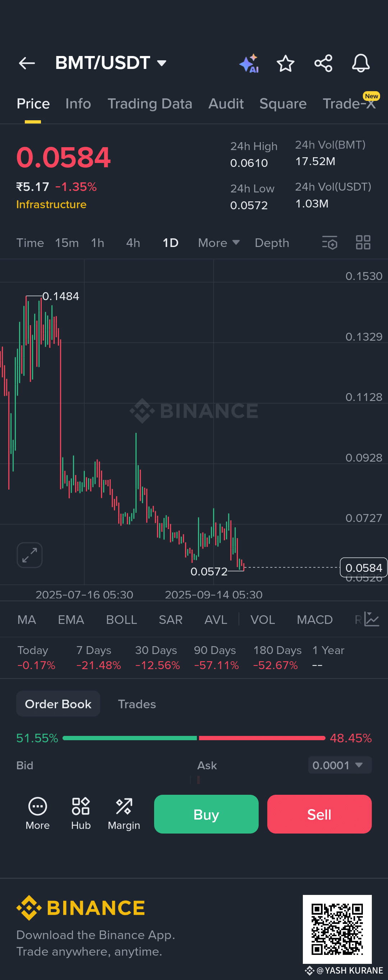Tap the Today -0.17% change
The image size is (388, 980).
(36, 658)
